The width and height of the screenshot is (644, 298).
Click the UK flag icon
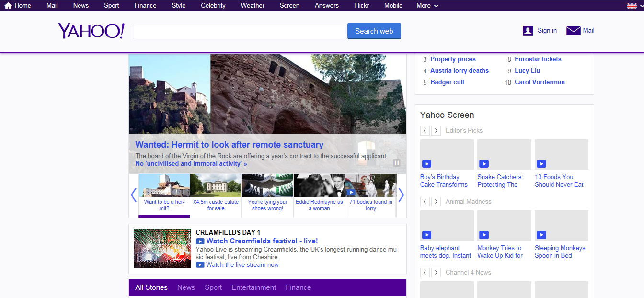[632, 6]
